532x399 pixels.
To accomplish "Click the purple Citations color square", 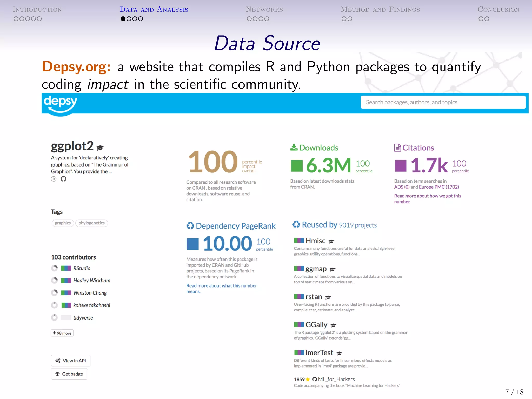I will [400, 166].
